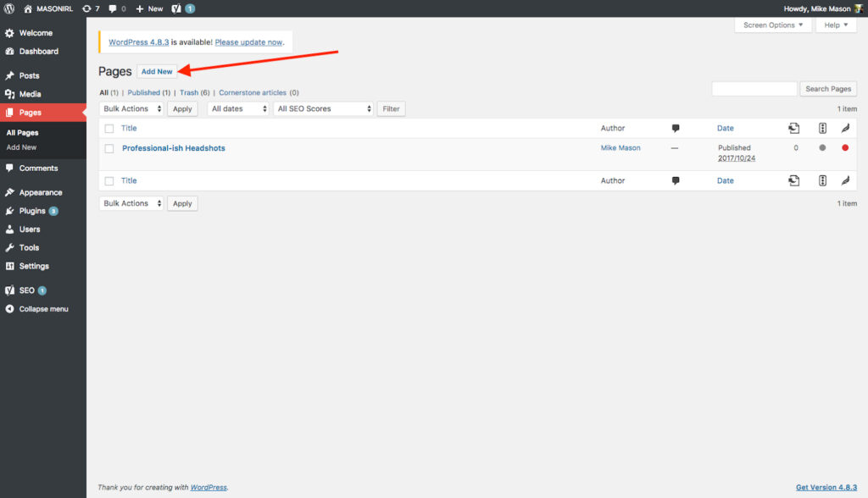
Task: Open the updates icon showing 7
Action: (91, 8)
